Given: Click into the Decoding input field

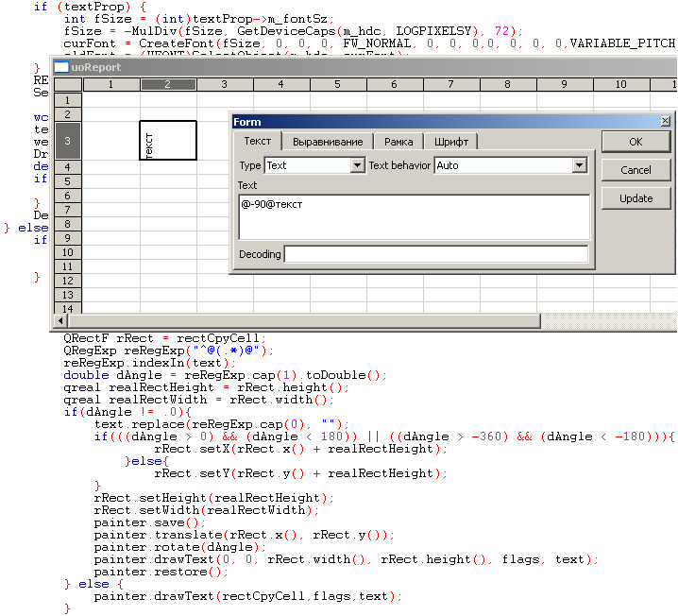Looking at the screenshot, I should point(435,254).
